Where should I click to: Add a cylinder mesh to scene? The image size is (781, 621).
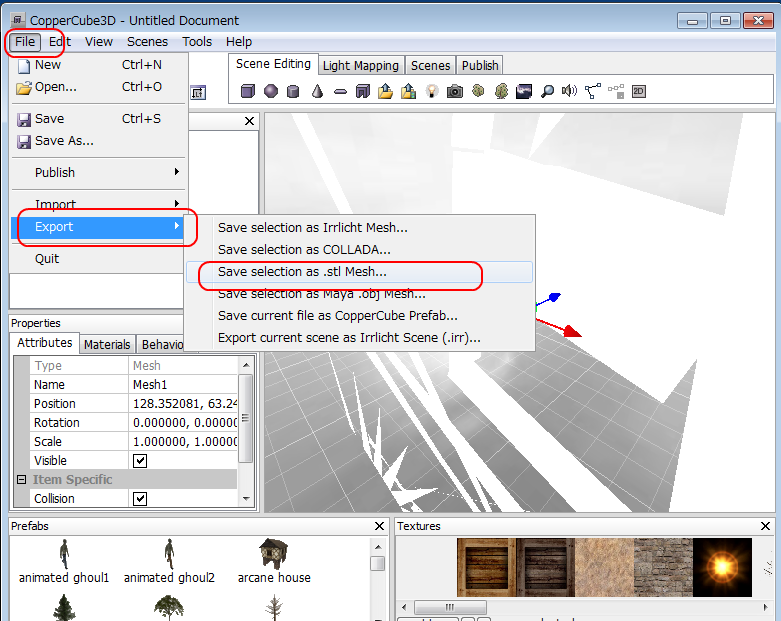[293, 91]
